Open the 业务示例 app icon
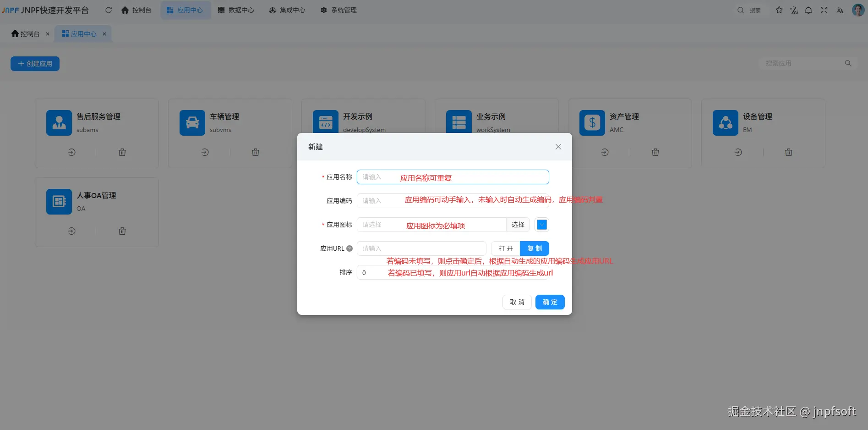Image resolution: width=868 pixels, height=430 pixels. 459,122
